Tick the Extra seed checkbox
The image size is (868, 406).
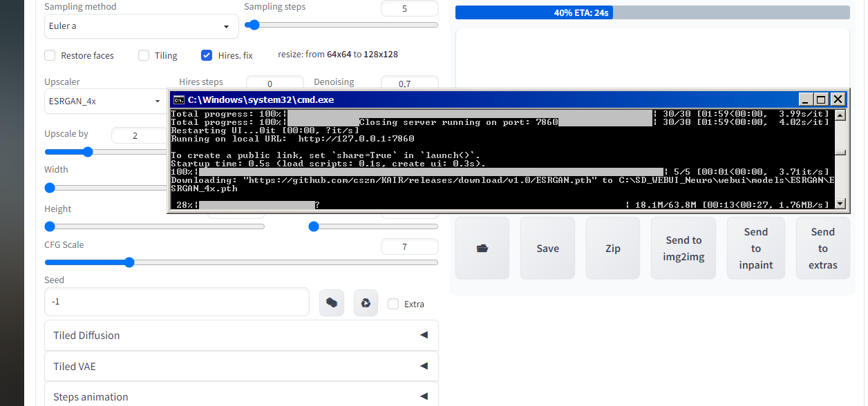393,304
